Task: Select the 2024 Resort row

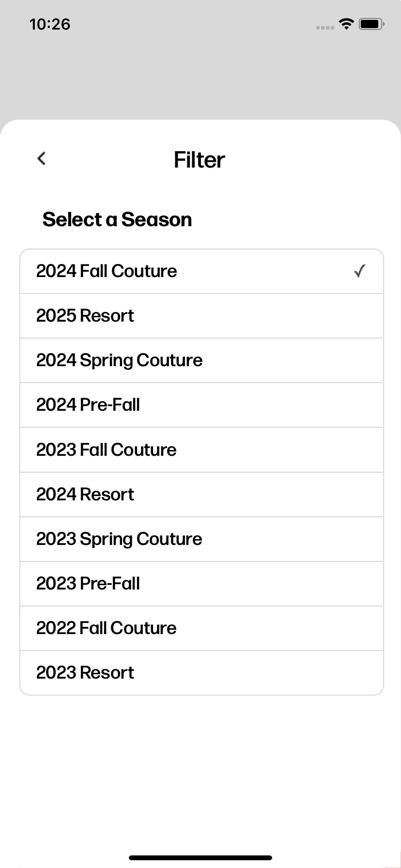Action: click(201, 495)
